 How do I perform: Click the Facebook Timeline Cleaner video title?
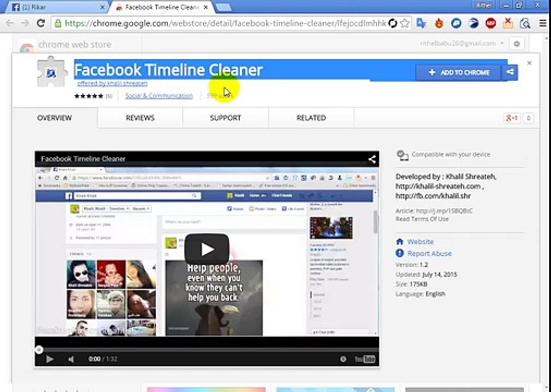(x=83, y=159)
